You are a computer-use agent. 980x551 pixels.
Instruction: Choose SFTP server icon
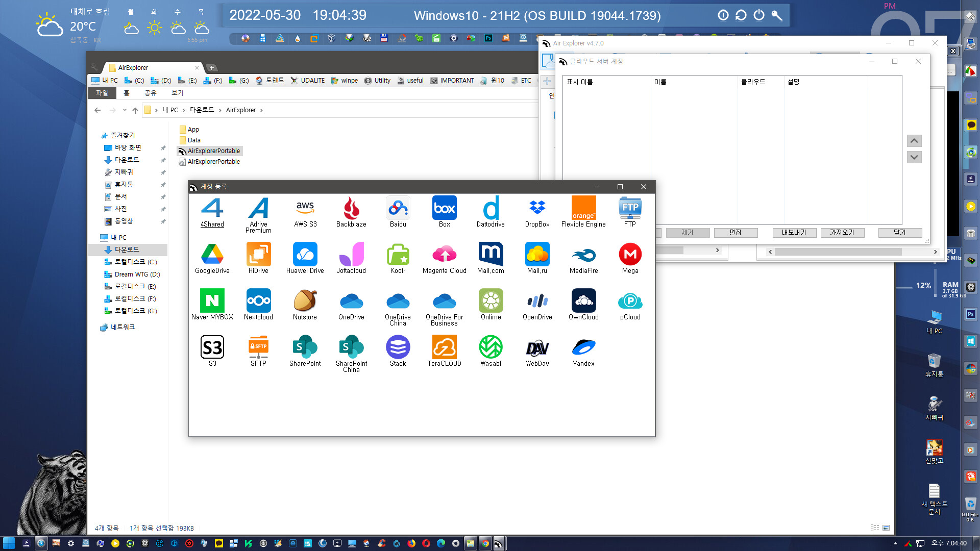pos(259,351)
